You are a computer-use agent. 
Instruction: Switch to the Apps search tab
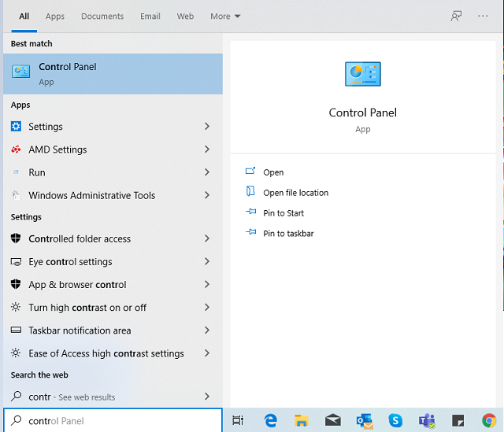55,16
